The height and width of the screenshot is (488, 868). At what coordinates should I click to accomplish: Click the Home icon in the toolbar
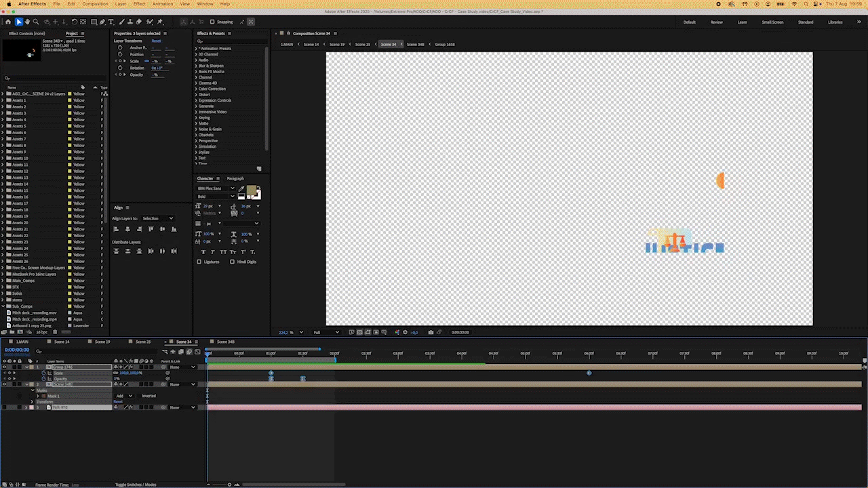(8, 22)
